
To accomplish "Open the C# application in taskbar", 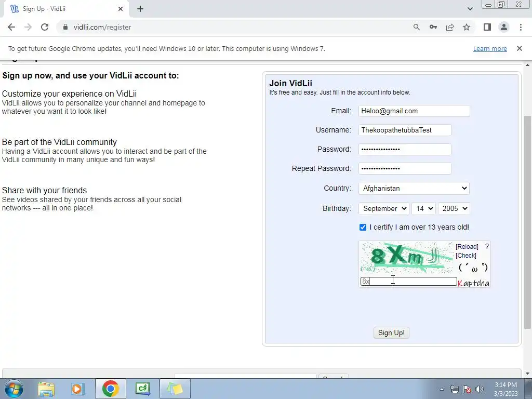I will coord(143,389).
